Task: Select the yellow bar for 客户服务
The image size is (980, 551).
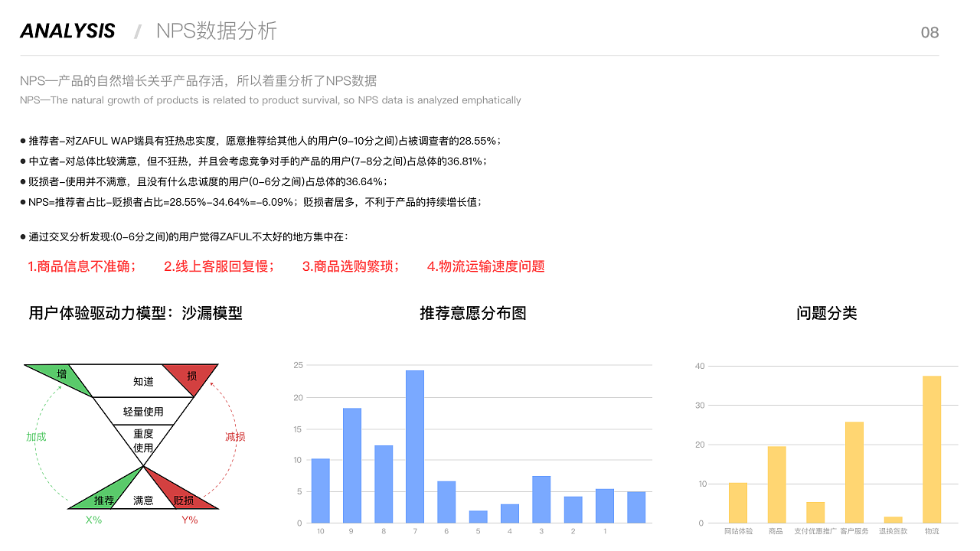Action: point(854,473)
